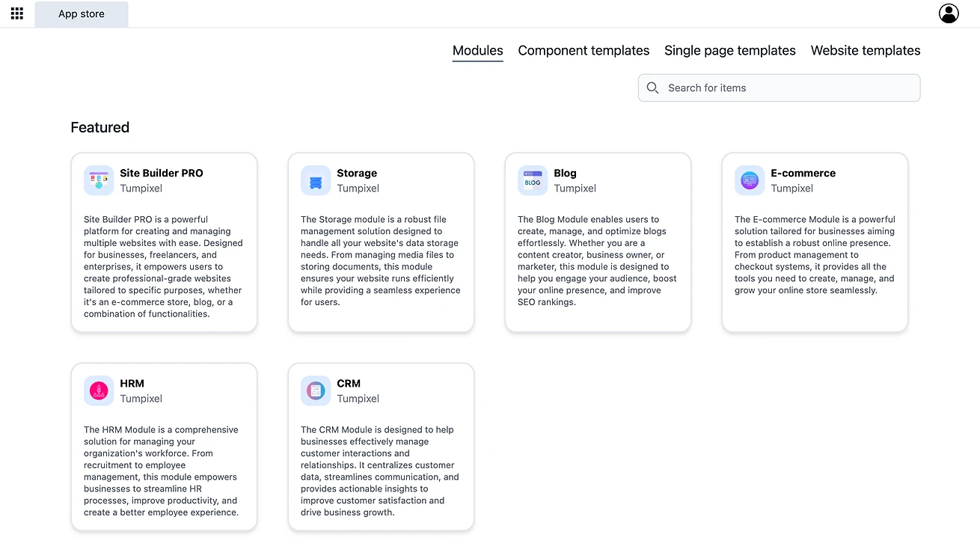This screenshot has height=549, width=980.
Task: Click Tumpixel publisher under CRM
Action: [358, 399]
